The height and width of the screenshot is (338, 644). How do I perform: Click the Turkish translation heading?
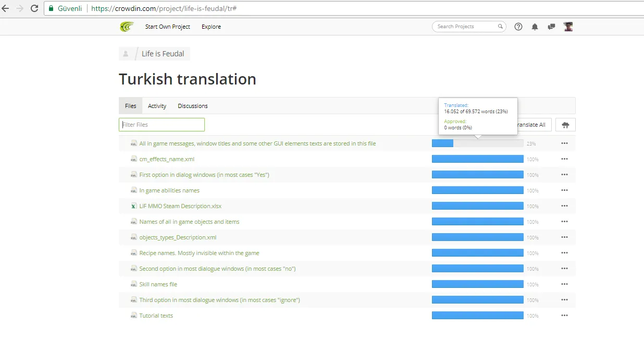(188, 79)
